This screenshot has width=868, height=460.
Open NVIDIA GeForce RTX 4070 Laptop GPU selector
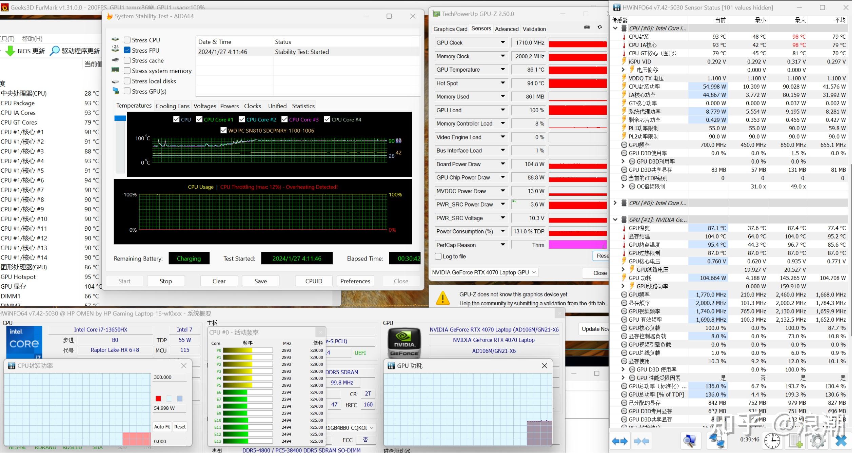(x=485, y=272)
